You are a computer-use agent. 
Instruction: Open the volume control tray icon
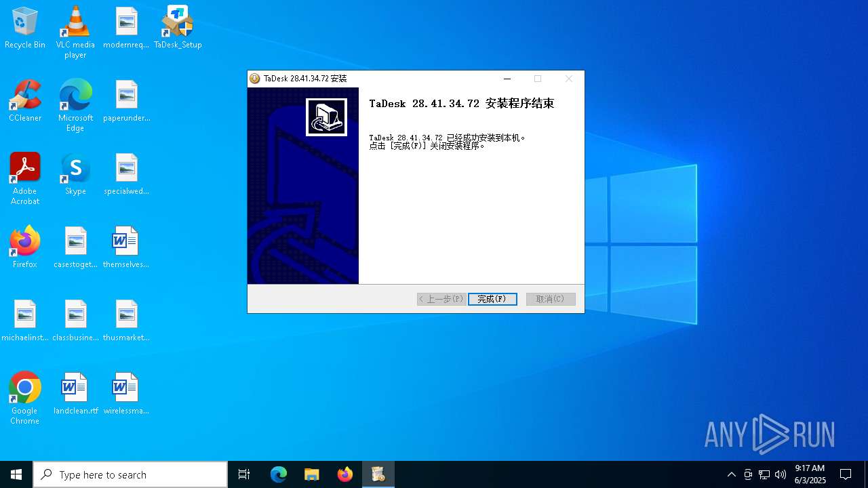(781, 474)
